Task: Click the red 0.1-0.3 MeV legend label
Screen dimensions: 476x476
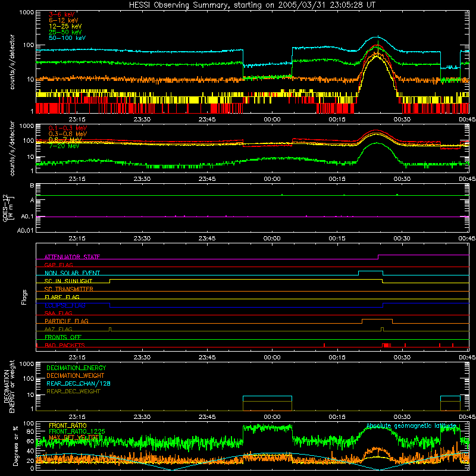Action: 68,128
